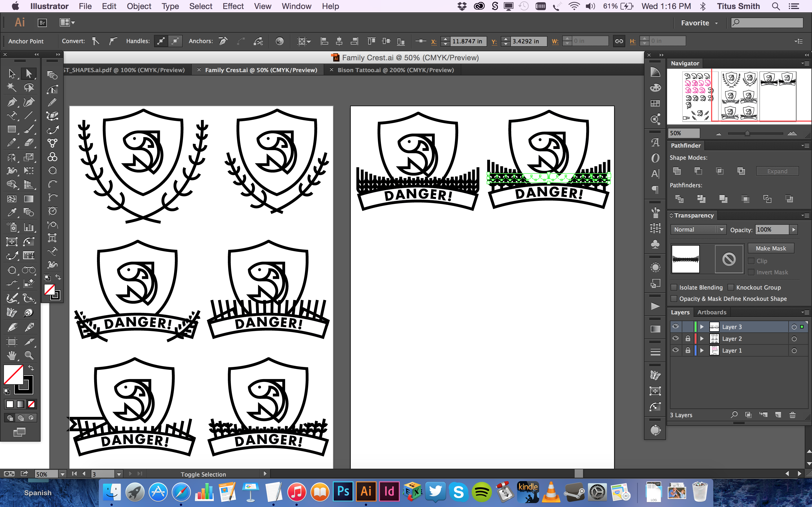The width and height of the screenshot is (812, 507).
Task: Switch to the Bison Tattoo.ai document tab
Action: [395, 70]
